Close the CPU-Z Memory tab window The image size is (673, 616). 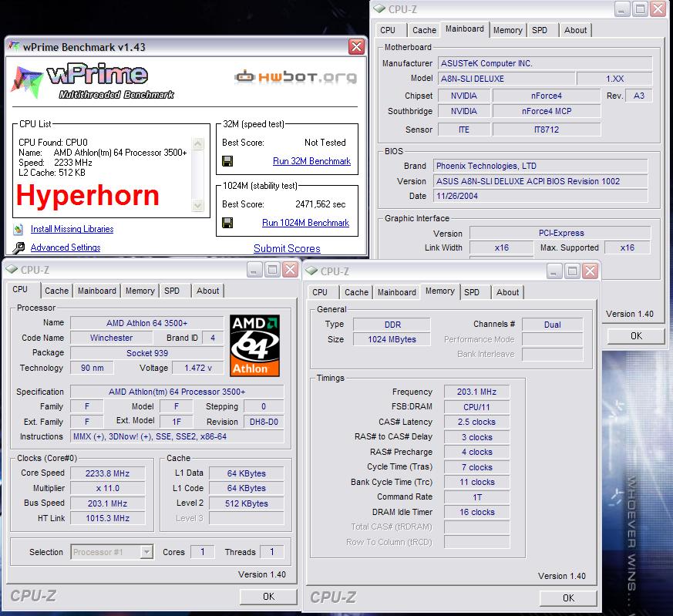[591, 271]
